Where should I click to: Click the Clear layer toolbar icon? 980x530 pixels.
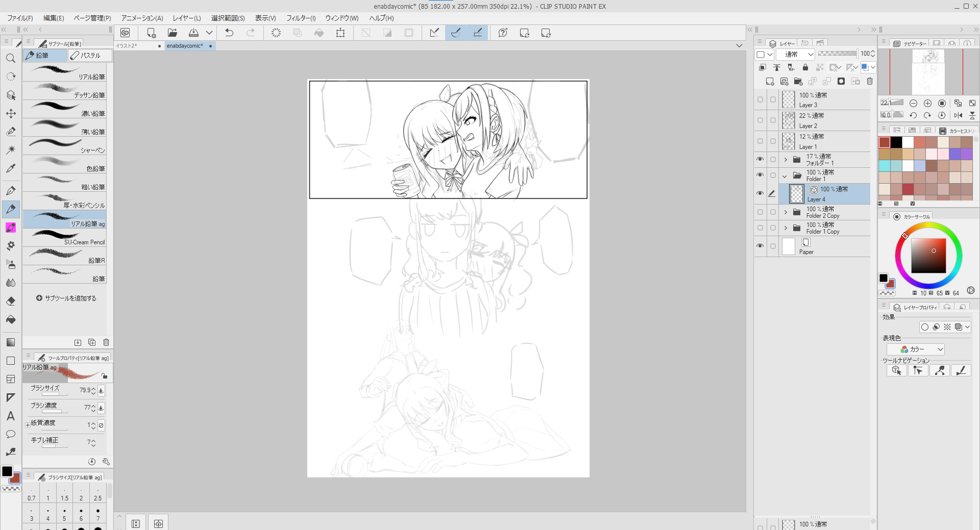276,33
